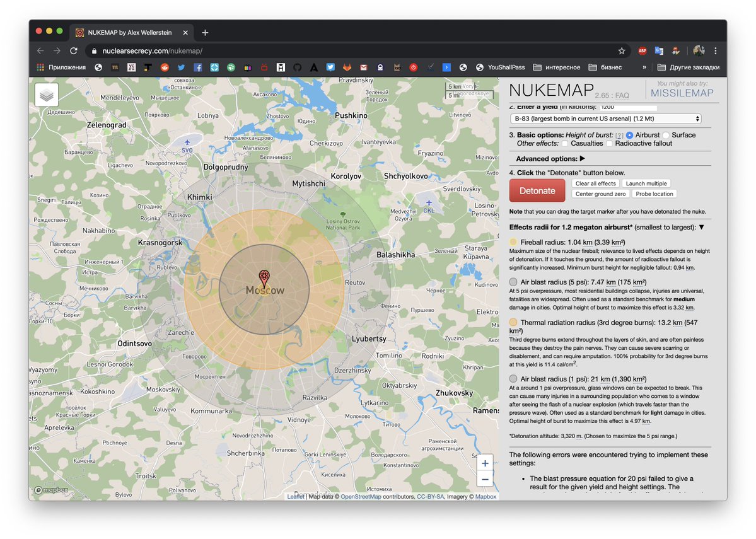Reload the page with refresh icon
756x539 pixels.
[x=74, y=50]
